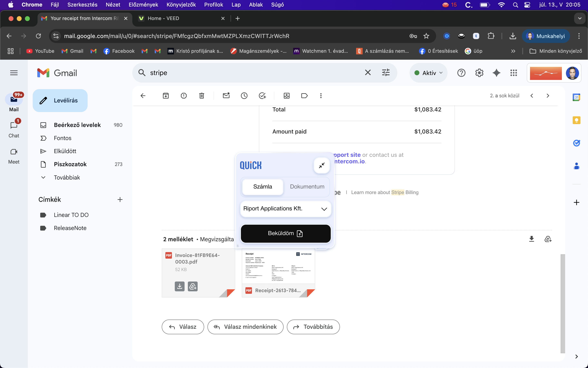Viewport: 588px width, 368px height.
Task: Open Google Calendar side panel icon
Action: (576, 97)
